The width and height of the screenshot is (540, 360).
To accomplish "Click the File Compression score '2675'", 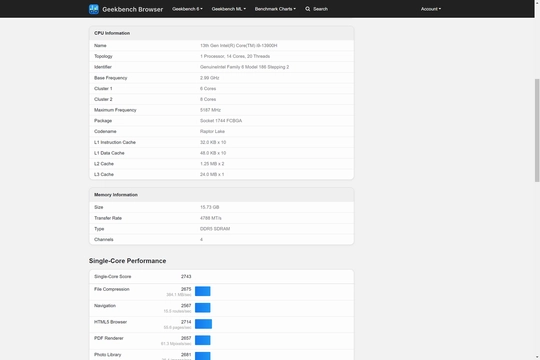I will point(186,289).
